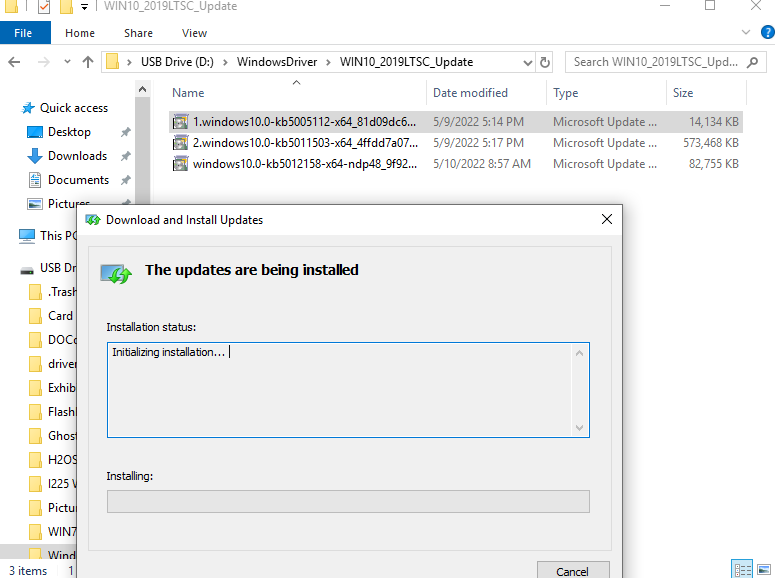
Task: Click pin icon next to Desktop
Action: coord(126,132)
